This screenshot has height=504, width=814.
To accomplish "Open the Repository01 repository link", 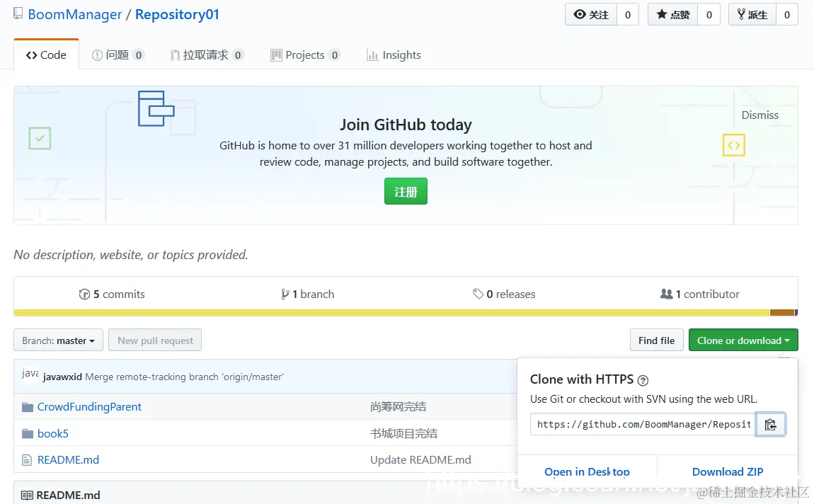I will [x=177, y=15].
